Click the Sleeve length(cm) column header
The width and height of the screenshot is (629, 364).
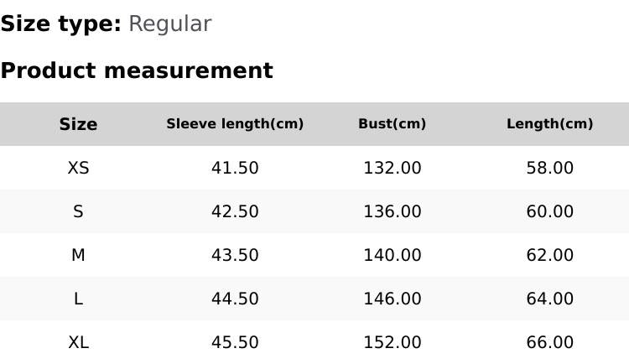pyautogui.click(x=235, y=124)
